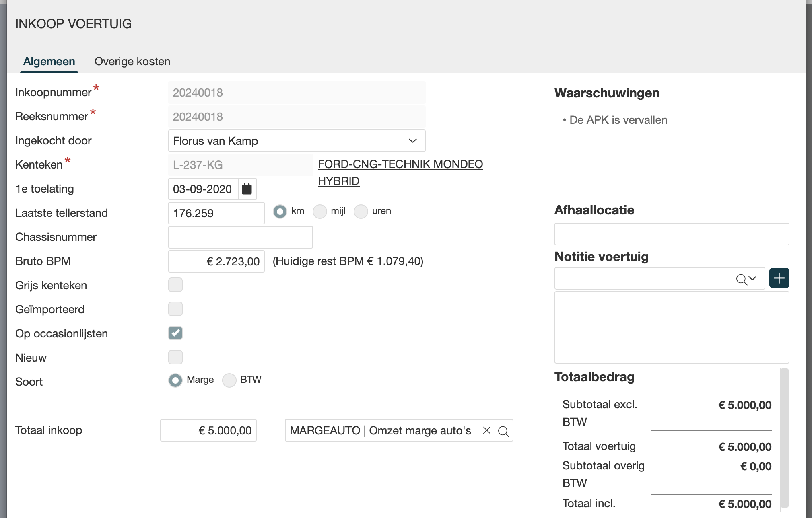Choose the uren radio option
This screenshot has height=518, width=812.
coord(361,211)
